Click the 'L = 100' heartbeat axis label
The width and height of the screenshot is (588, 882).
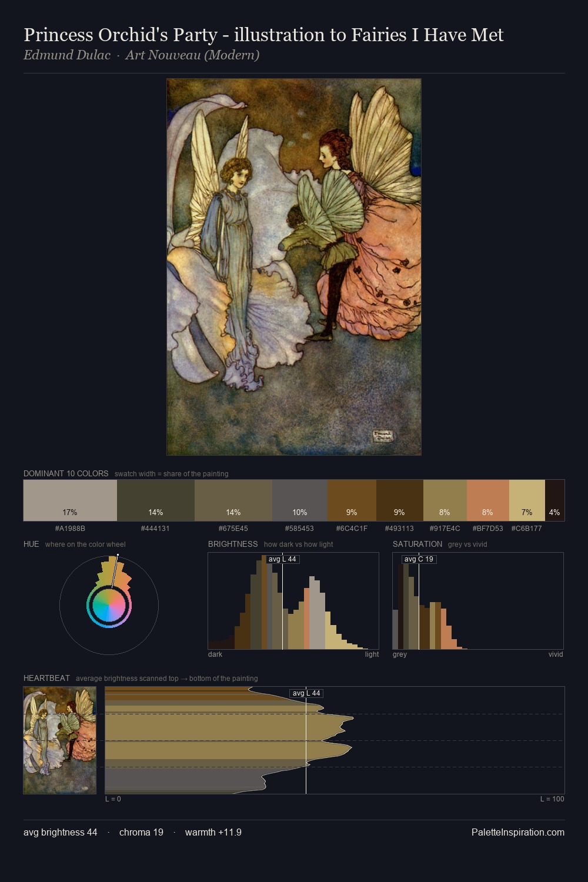[552, 799]
